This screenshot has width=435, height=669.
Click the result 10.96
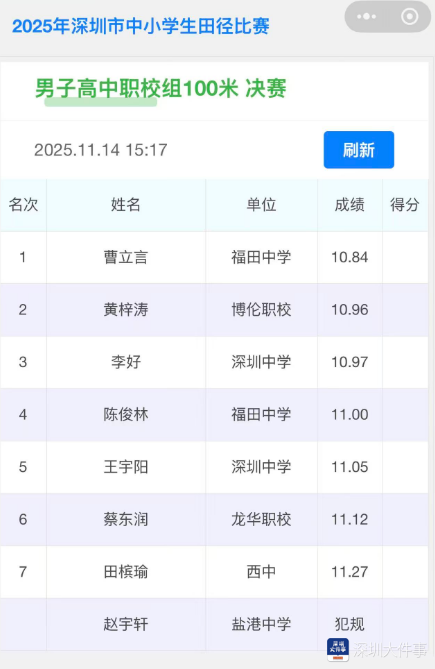(350, 310)
